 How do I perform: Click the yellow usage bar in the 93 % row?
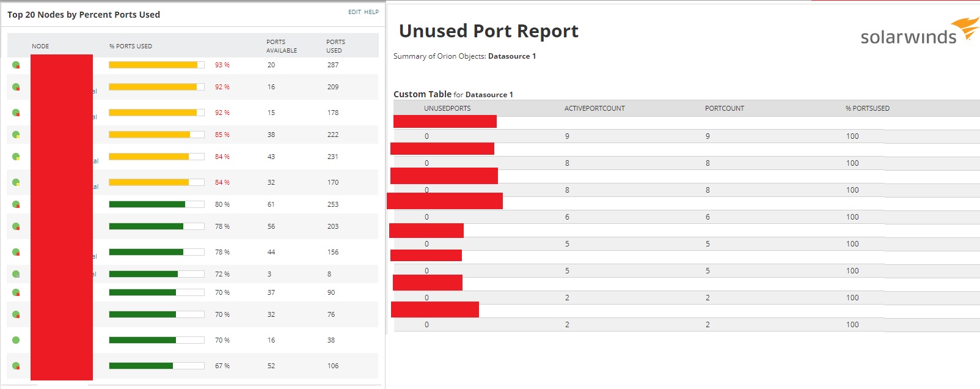click(153, 65)
